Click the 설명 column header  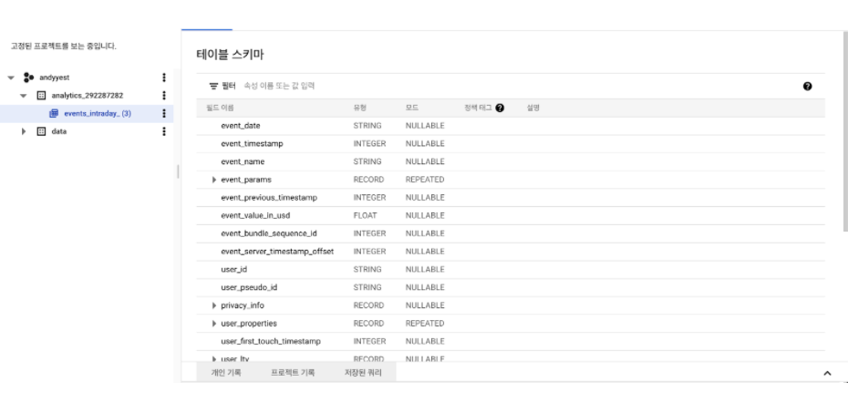(x=532, y=108)
